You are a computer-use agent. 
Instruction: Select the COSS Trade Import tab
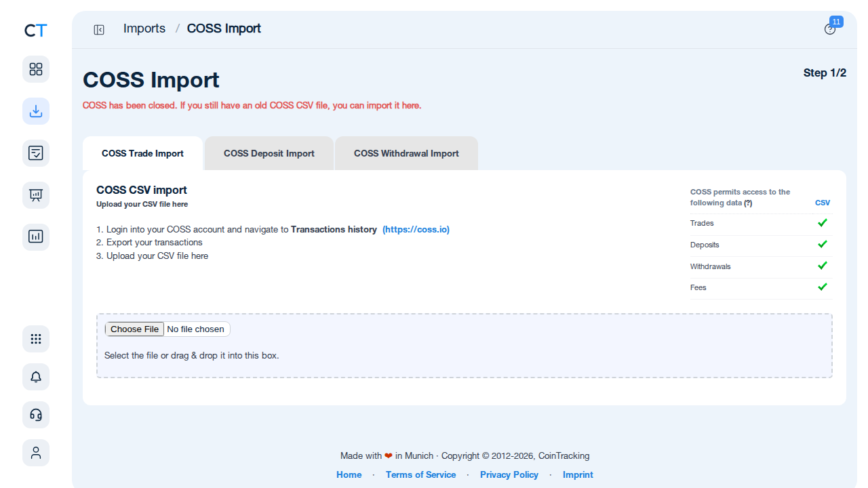point(142,153)
